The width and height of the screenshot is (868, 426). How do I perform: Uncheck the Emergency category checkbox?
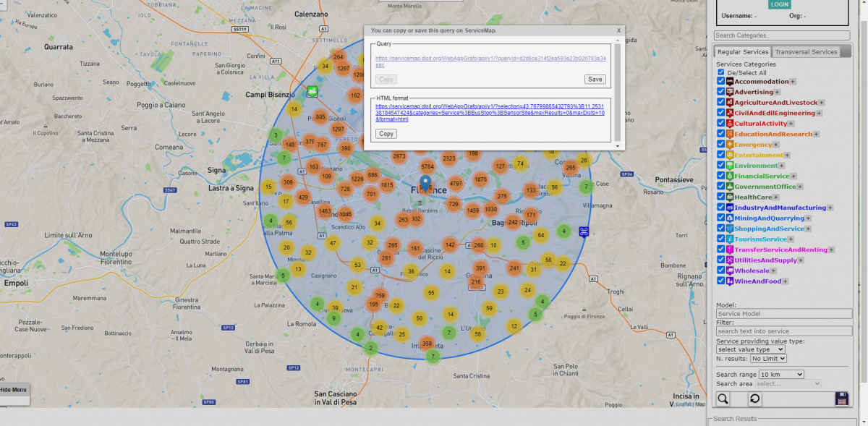point(720,145)
